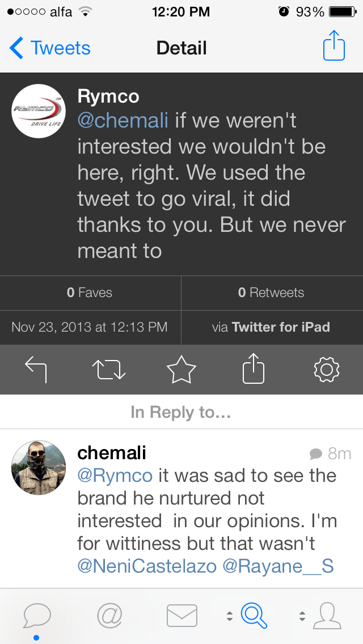
Task: Open tweet settings gear icon
Action: pyautogui.click(x=326, y=370)
